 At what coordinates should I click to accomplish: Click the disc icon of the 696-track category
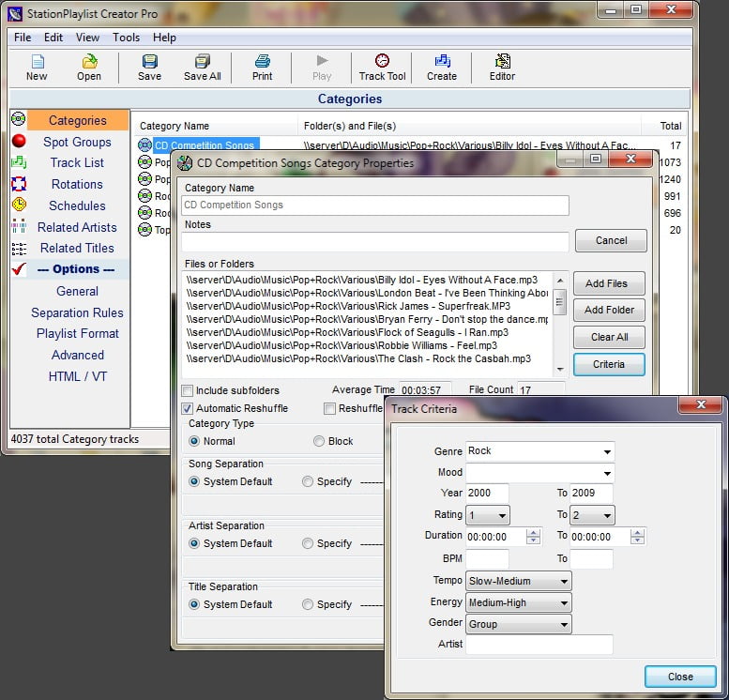[145, 213]
